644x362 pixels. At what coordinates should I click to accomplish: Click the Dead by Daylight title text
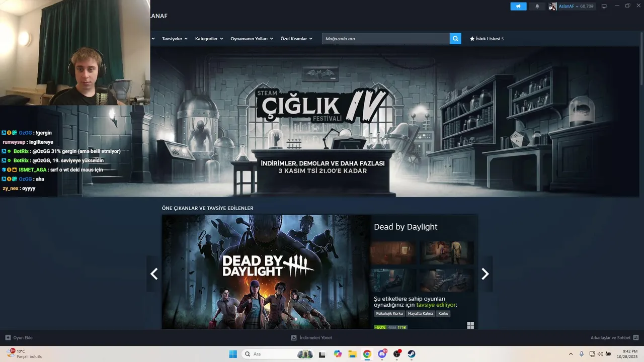coord(406,227)
